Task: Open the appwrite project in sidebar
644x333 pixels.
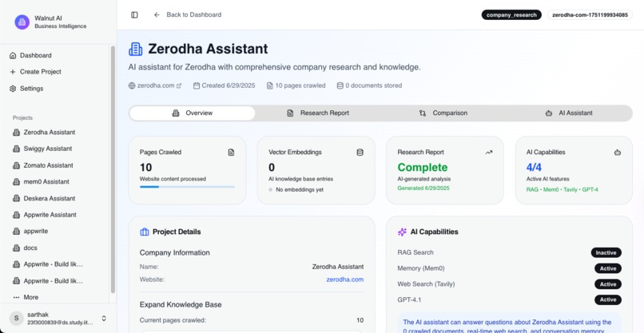Action: coord(36,231)
